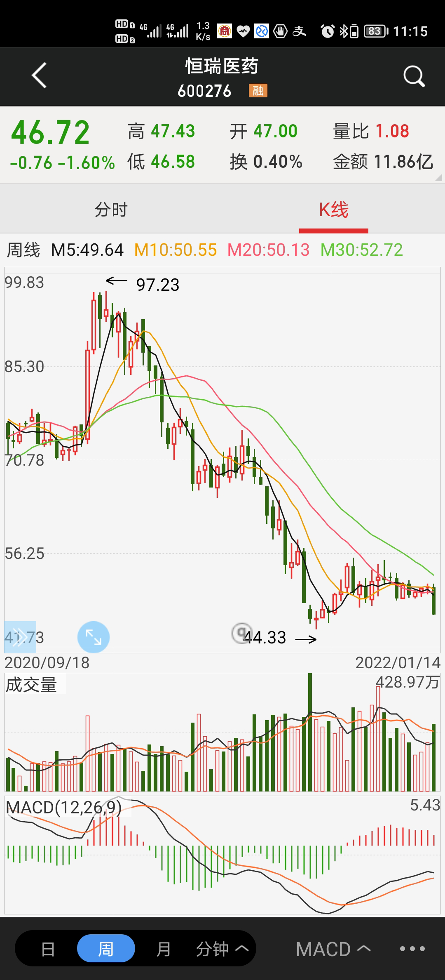Tap the MACD(12,26,9) label

pos(64,807)
